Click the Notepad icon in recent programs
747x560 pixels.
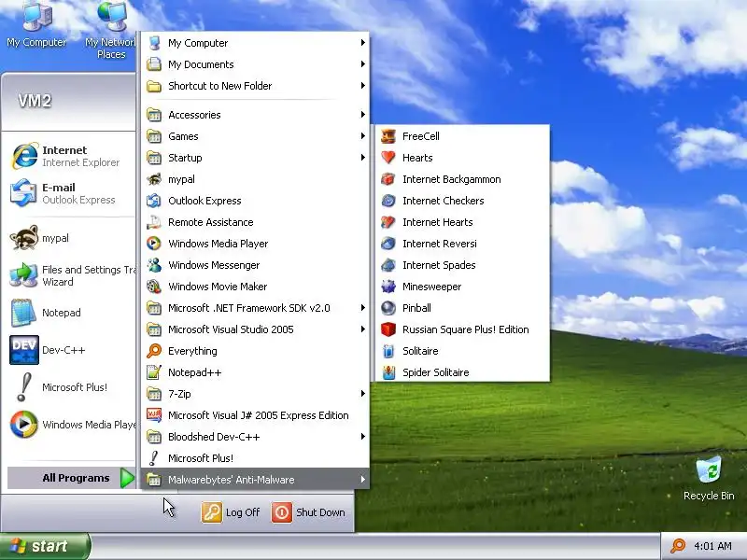pyautogui.click(x=24, y=313)
